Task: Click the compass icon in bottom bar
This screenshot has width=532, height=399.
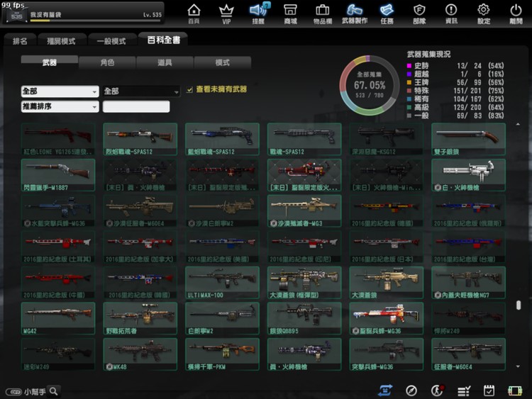Action: click(x=411, y=390)
